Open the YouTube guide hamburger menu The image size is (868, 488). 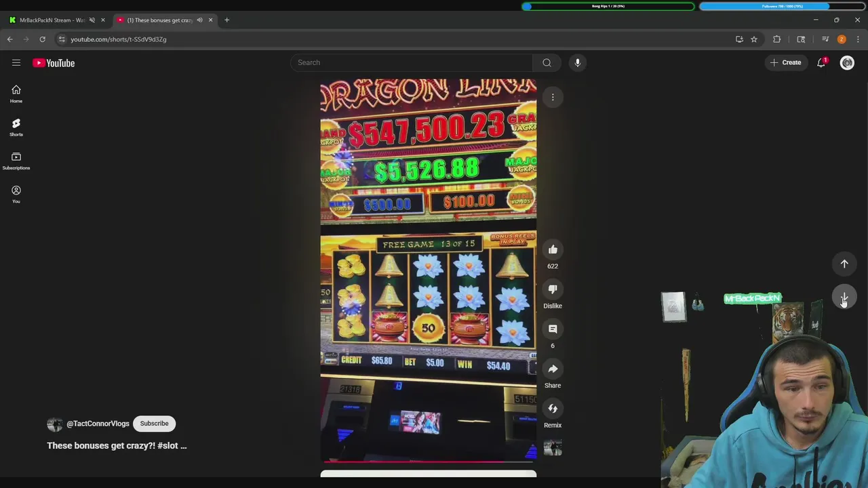[x=16, y=62]
